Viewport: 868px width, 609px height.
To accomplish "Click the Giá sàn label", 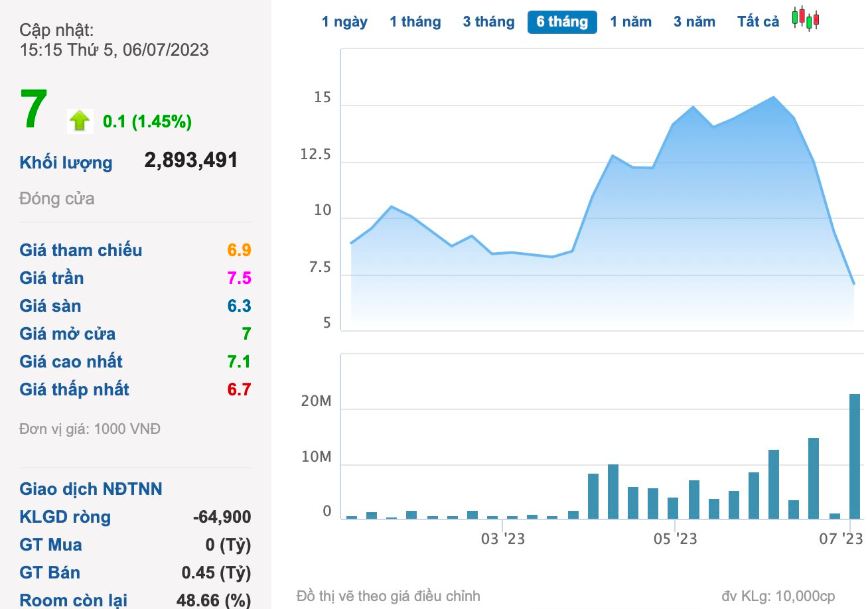I will [x=50, y=306].
